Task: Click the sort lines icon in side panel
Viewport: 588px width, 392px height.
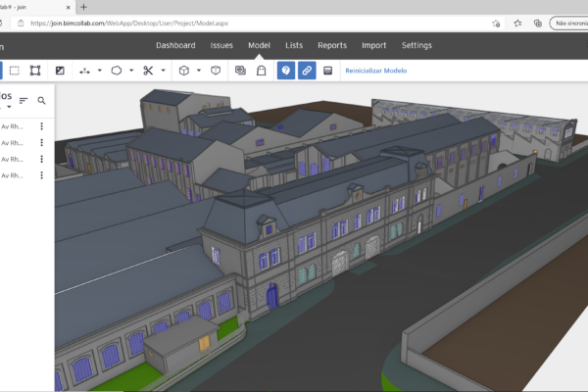Action: coord(24,101)
